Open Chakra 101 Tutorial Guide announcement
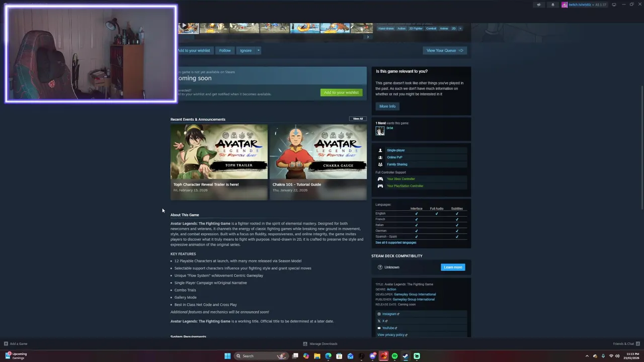The height and width of the screenshot is (362, 644). (318, 162)
